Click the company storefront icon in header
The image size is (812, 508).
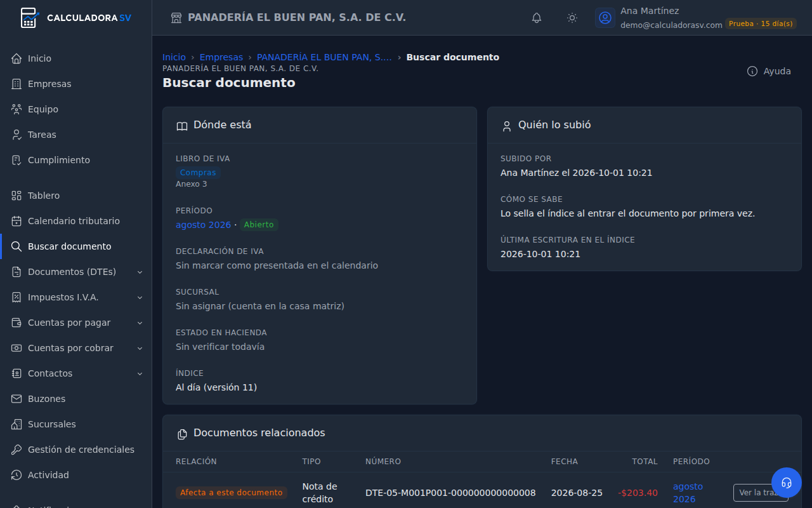pyautogui.click(x=176, y=18)
